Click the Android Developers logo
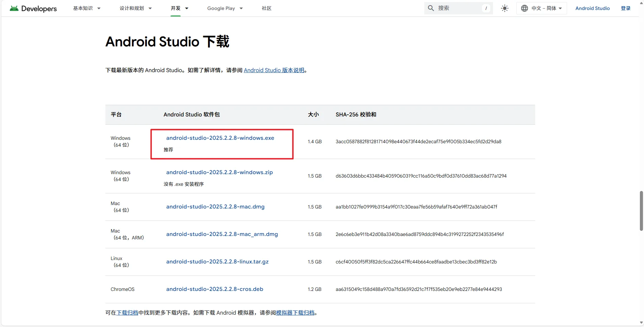Screen dimensions: 644x327 click(x=33, y=8)
